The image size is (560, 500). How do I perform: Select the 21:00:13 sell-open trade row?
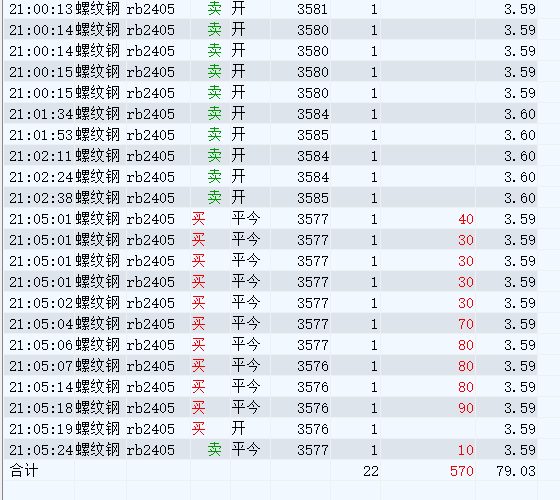270,9
